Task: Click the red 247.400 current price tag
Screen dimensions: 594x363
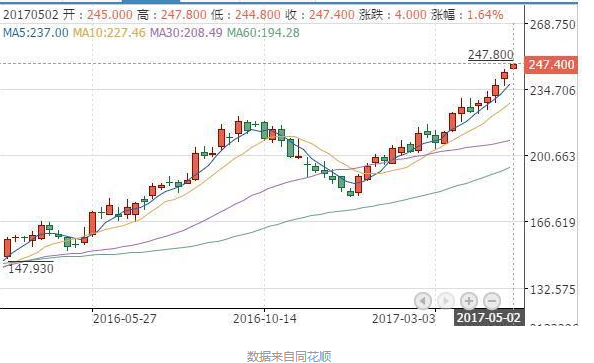Action: (551, 65)
